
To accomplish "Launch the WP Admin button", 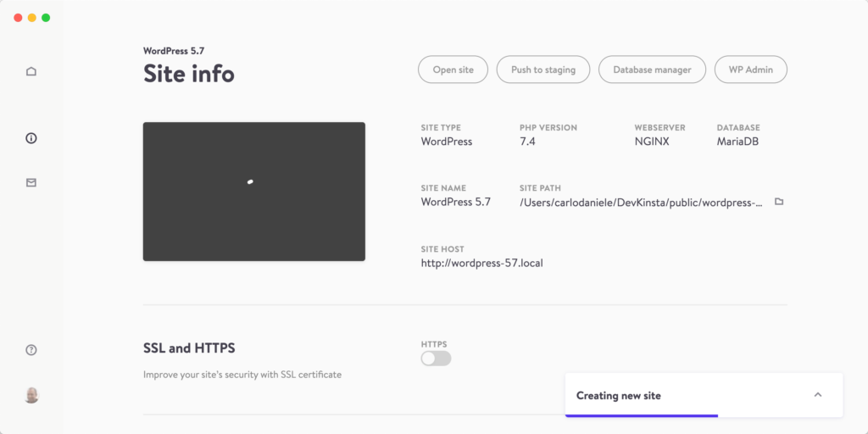I will coord(751,70).
